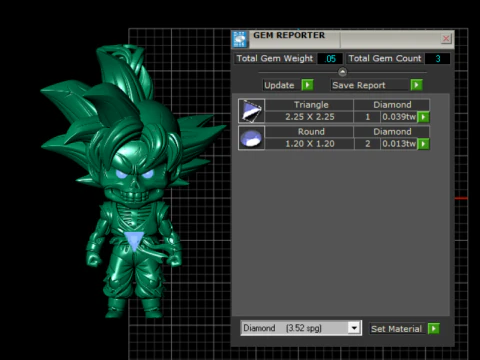Click the Total Gem Count value field

[x=438, y=59]
